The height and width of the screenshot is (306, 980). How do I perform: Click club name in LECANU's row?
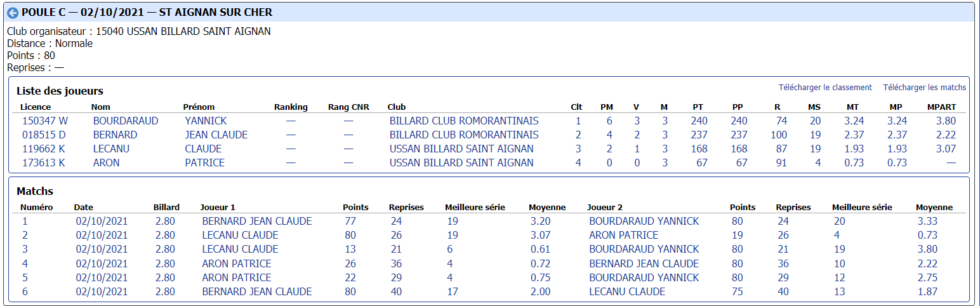461,149
